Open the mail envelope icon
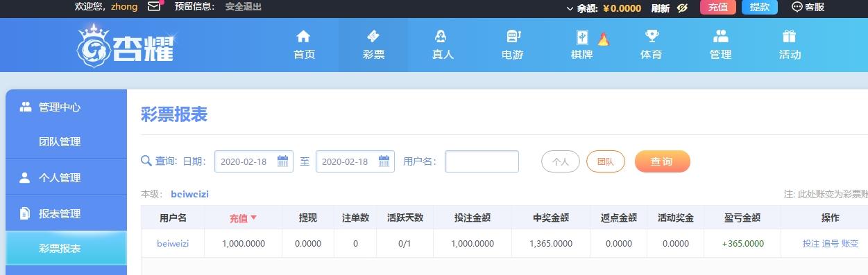868x275 pixels. point(154,7)
